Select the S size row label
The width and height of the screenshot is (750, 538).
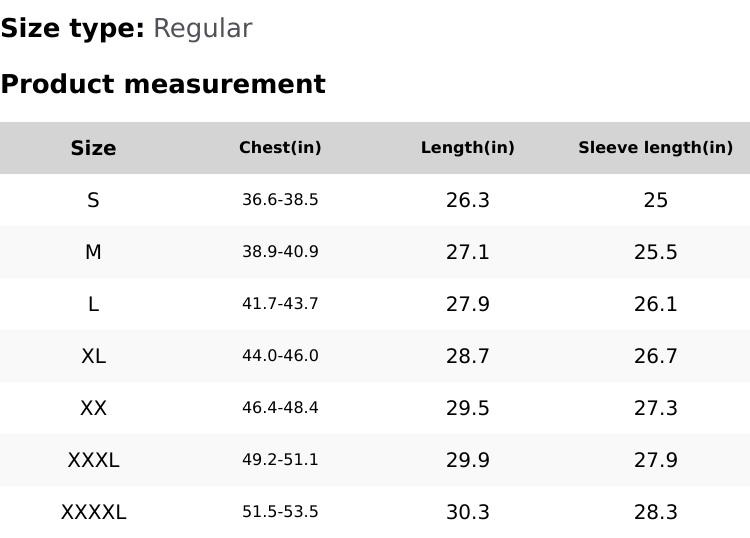coord(93,200)
